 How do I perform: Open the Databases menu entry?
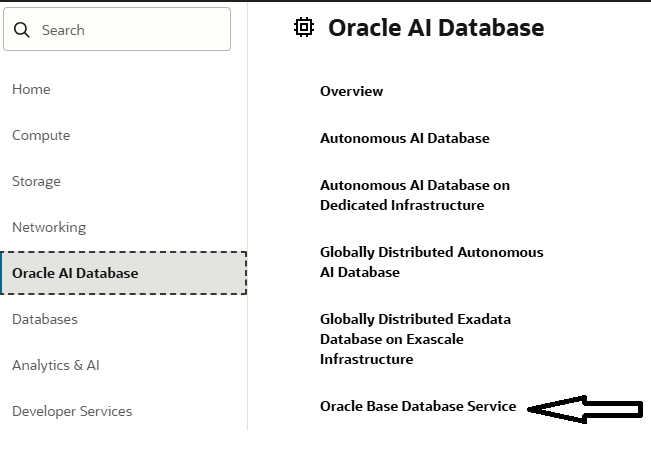click(x=45, y=319)
